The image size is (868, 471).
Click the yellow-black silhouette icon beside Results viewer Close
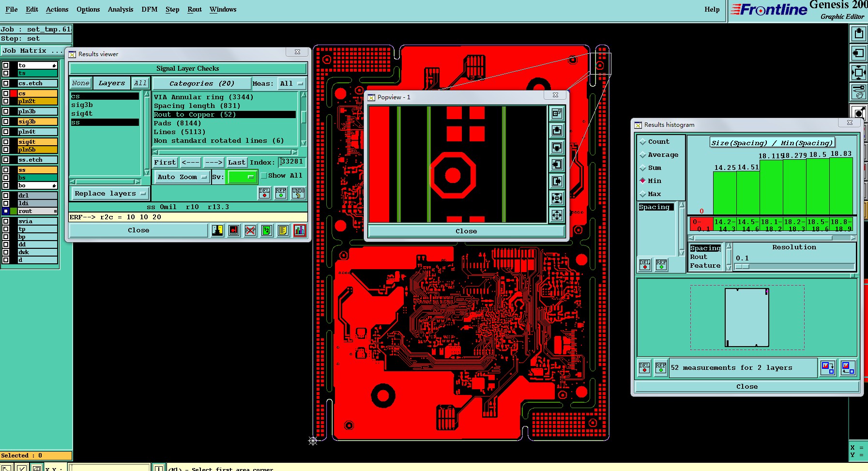click(x=217, y=230)
